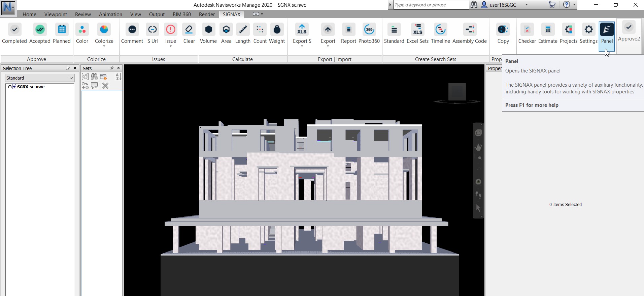Open SIGNAX Settings gear
The width and height of the screenshot is (644, 296).
point(588,30)
